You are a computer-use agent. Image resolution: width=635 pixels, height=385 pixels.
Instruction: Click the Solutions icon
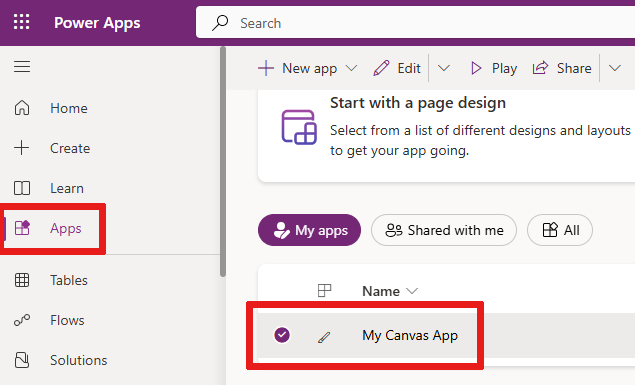(22, 360)
